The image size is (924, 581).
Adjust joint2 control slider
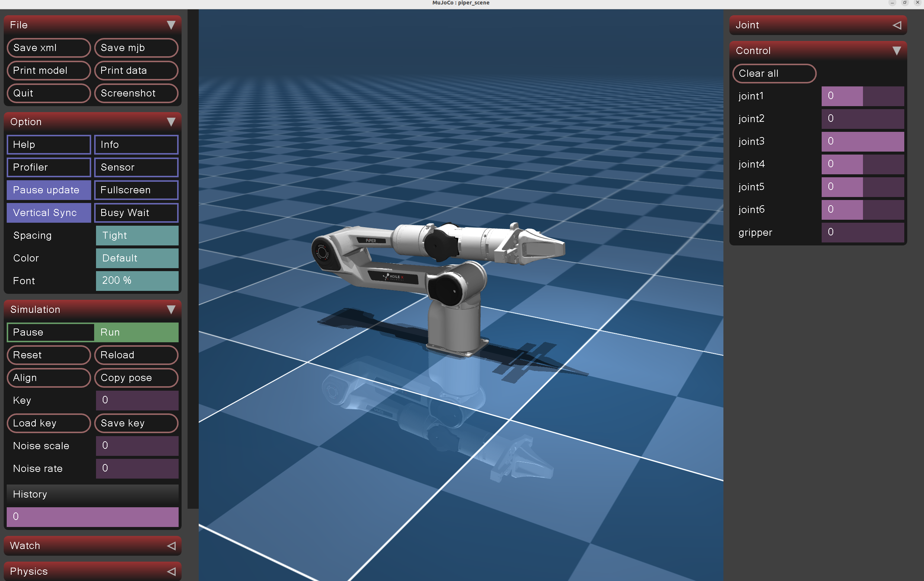(863, 119)
